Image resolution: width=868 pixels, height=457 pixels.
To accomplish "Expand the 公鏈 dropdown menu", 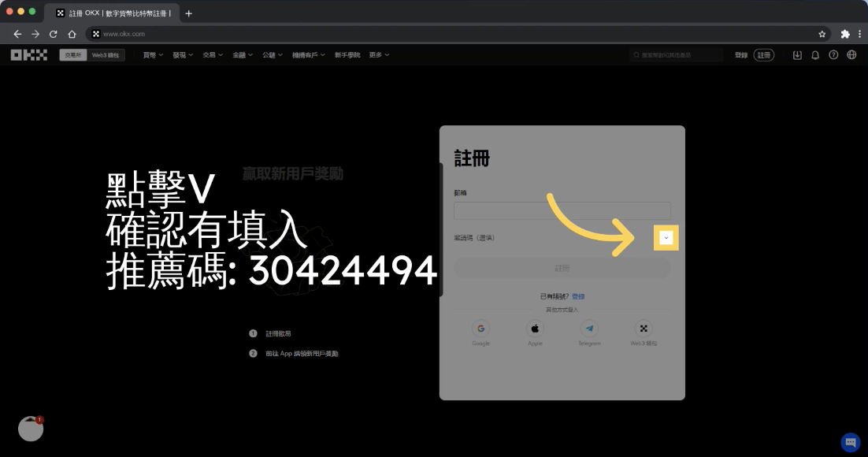I will click(x=273, y=55).
